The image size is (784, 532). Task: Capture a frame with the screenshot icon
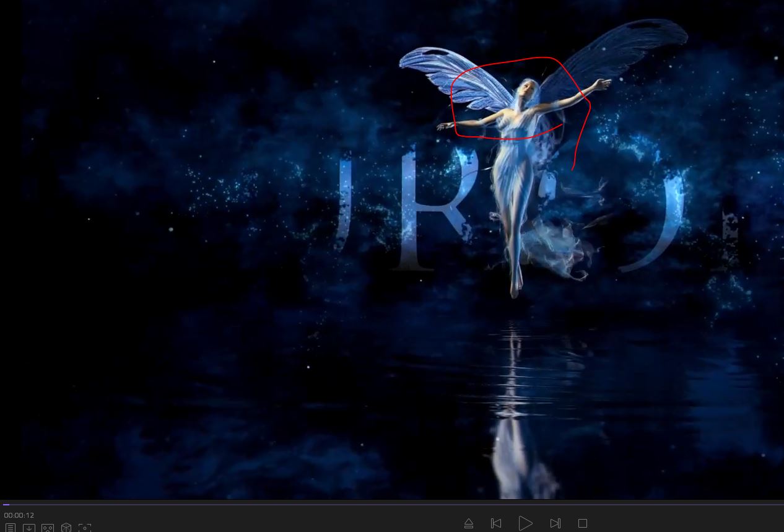[85, 528]
